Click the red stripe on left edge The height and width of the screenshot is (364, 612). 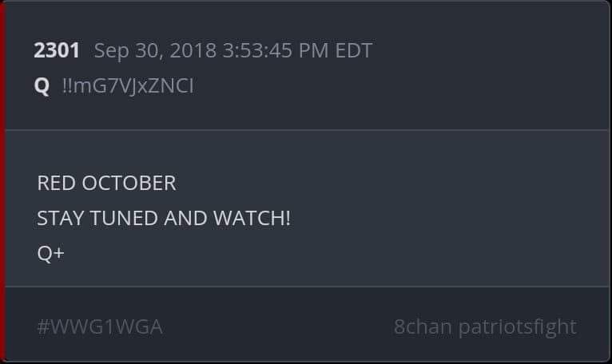coord(2,182)
